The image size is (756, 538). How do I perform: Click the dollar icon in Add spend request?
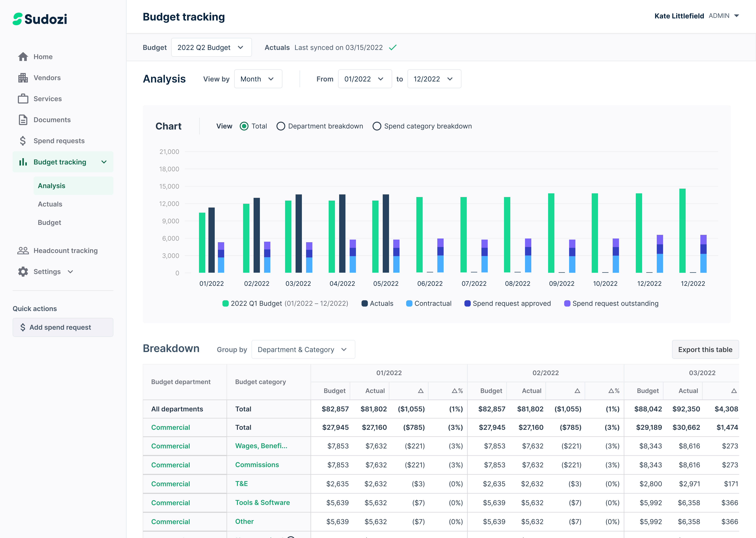(x=23, y=327)
